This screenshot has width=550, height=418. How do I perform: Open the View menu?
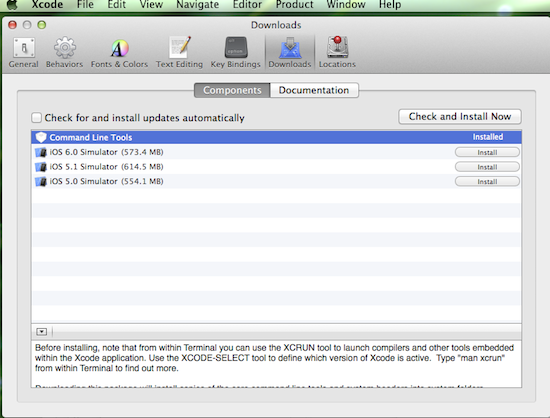click(x=151, y=5)
